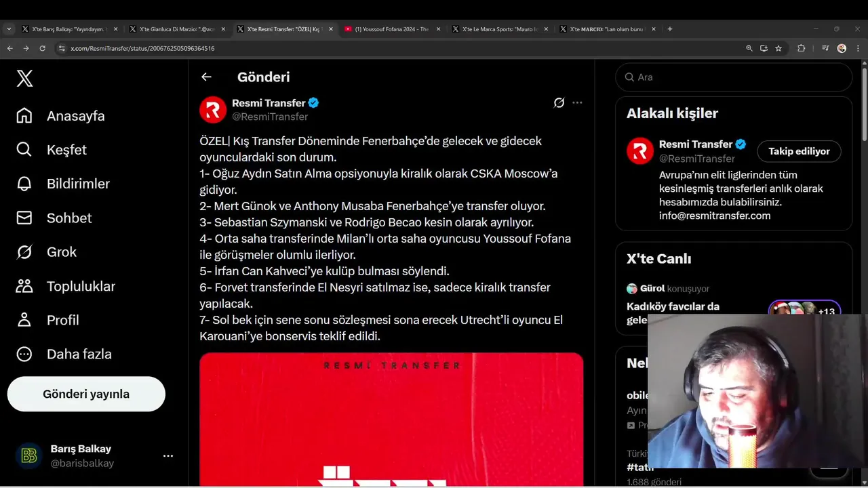Viewport: 868px width, 488px height.
Task: Bookmark this page with the star
Action: click(778, 48)
